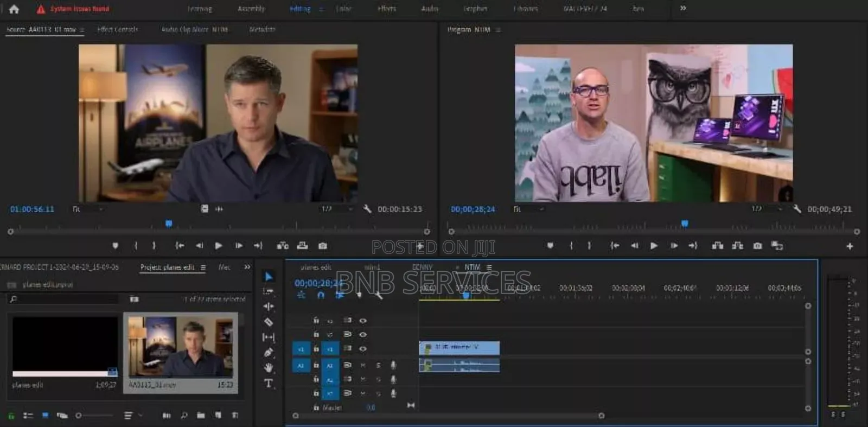
Task: Open the Program monitor Fit zoom dropdown
Action: coord(529,209)
